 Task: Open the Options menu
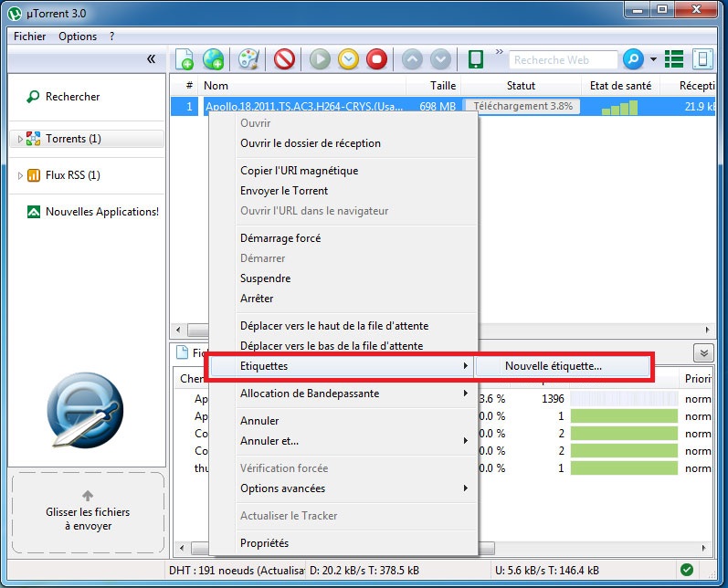tap(78, 37)
